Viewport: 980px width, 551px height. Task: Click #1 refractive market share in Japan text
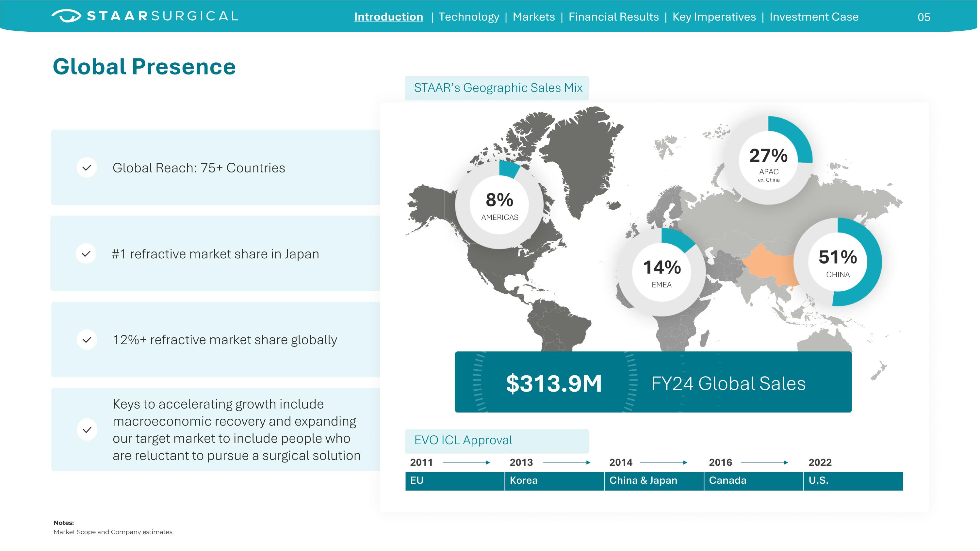tap(215, 254)
